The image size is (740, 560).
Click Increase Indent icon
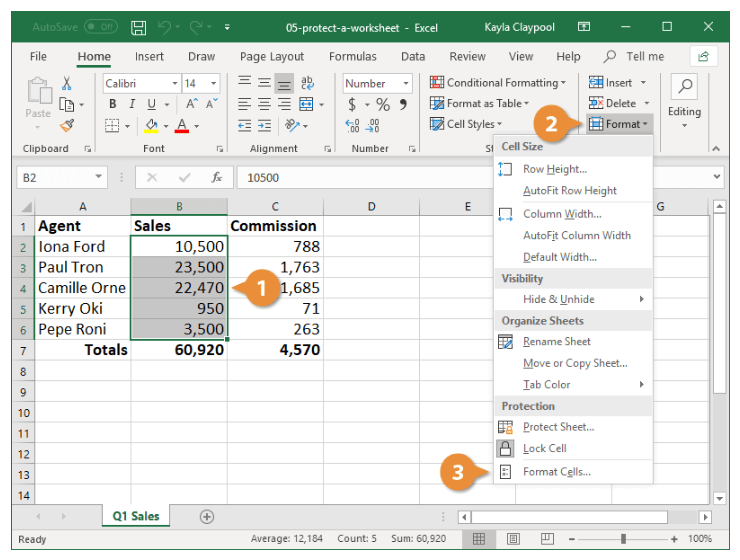point(264,125)
